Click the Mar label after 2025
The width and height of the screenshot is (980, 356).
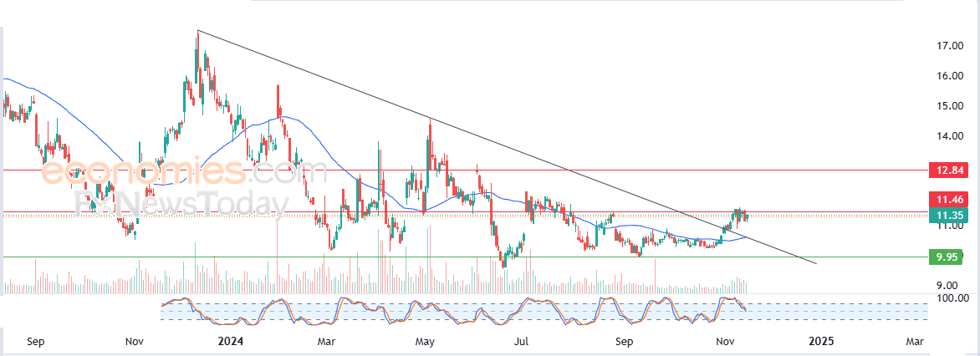915,342
